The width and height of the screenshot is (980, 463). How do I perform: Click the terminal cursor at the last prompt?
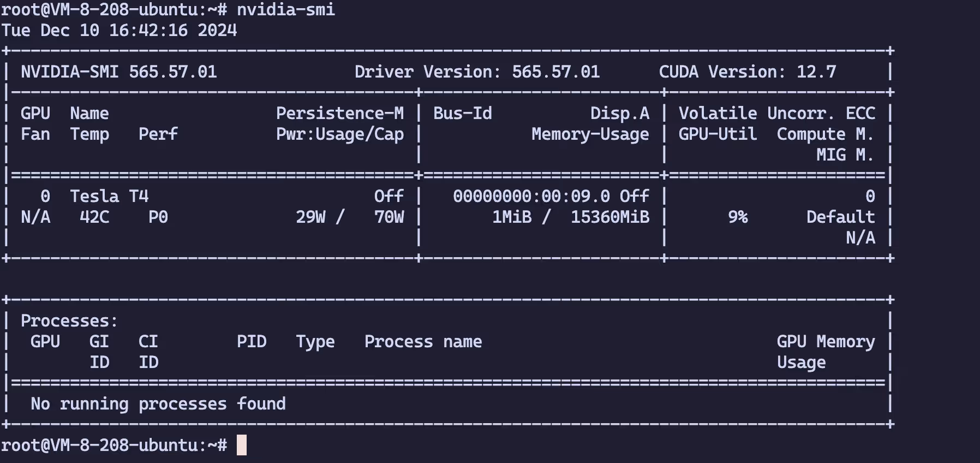click(x=241, y=445)
